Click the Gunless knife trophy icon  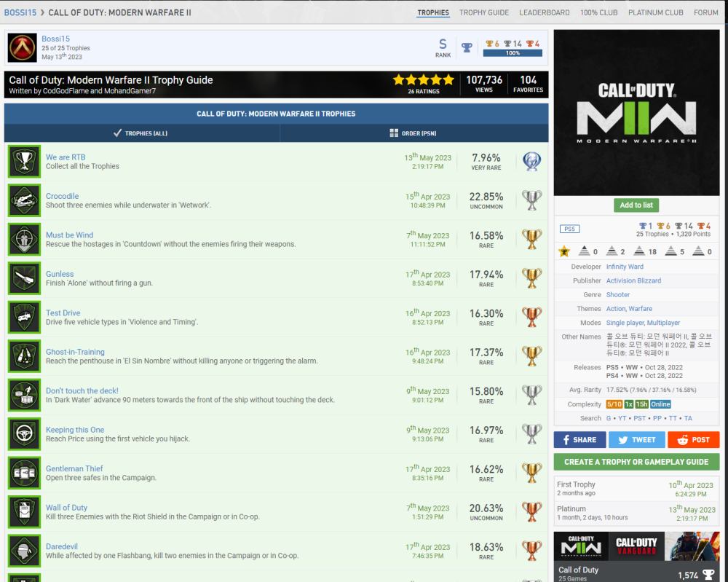(x=24, y=278)
